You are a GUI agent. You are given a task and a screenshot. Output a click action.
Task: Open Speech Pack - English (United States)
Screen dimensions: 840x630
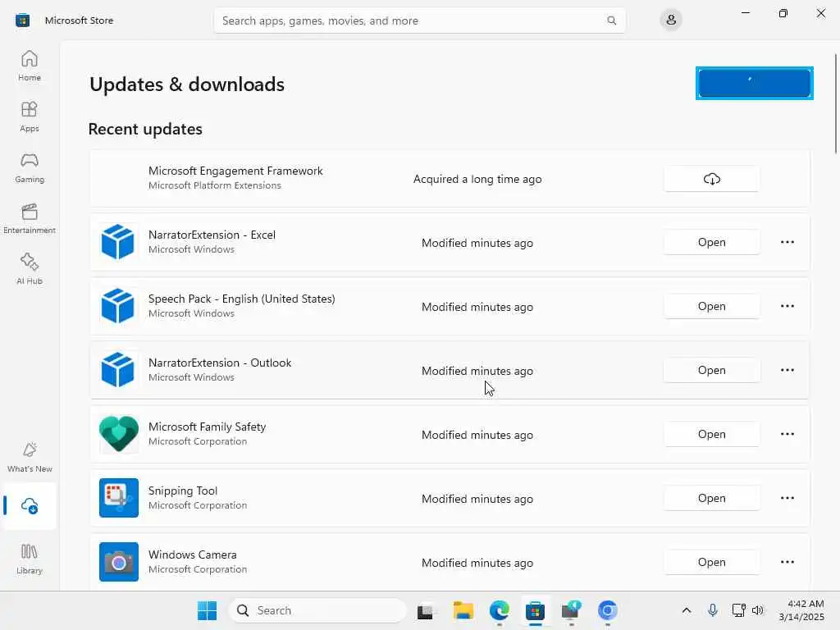[x=711, y=306]
